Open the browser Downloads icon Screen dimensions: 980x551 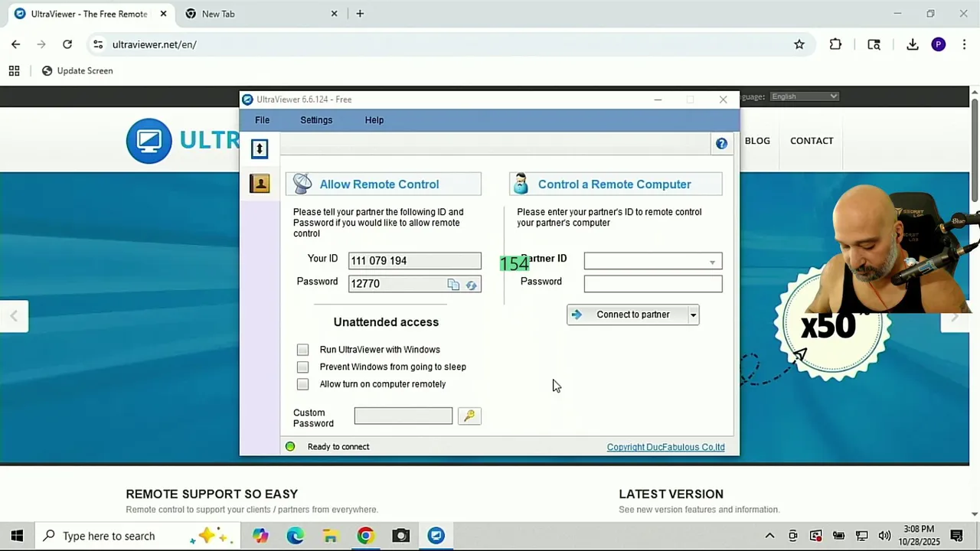pyautogui.click(x=912, y=44)
